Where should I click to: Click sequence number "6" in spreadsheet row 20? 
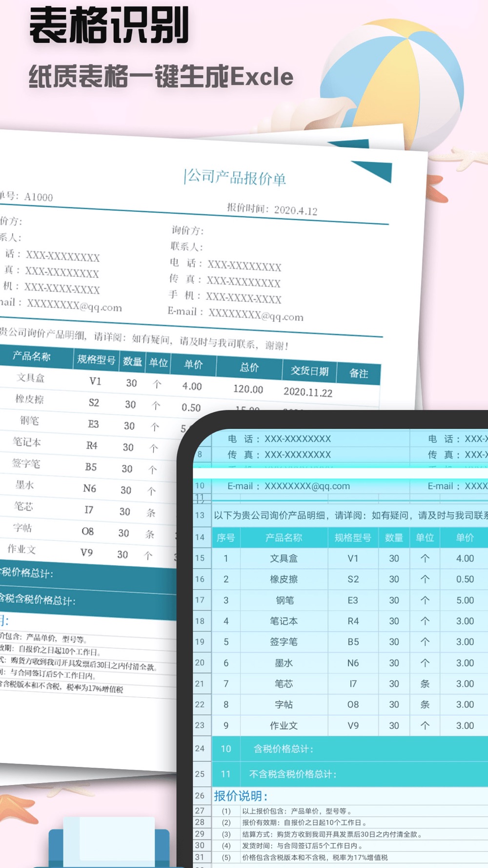pos(226,663)
